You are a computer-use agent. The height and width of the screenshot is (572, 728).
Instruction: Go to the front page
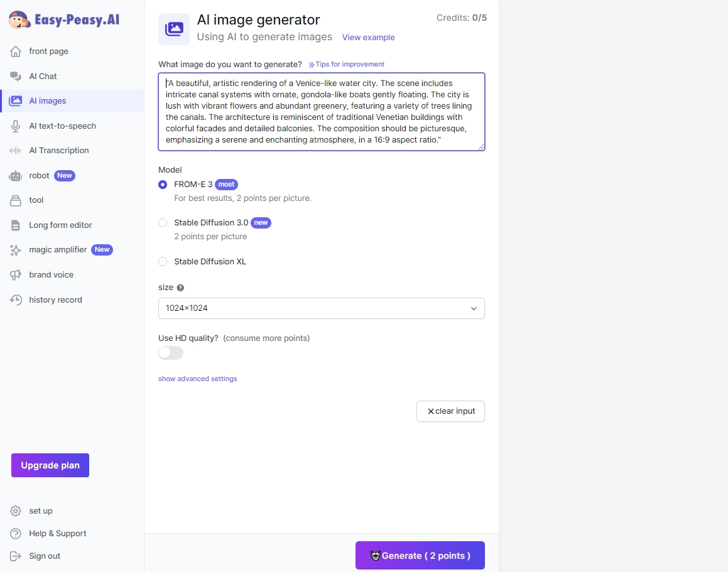pyautogui.click(x=47, y=51)
